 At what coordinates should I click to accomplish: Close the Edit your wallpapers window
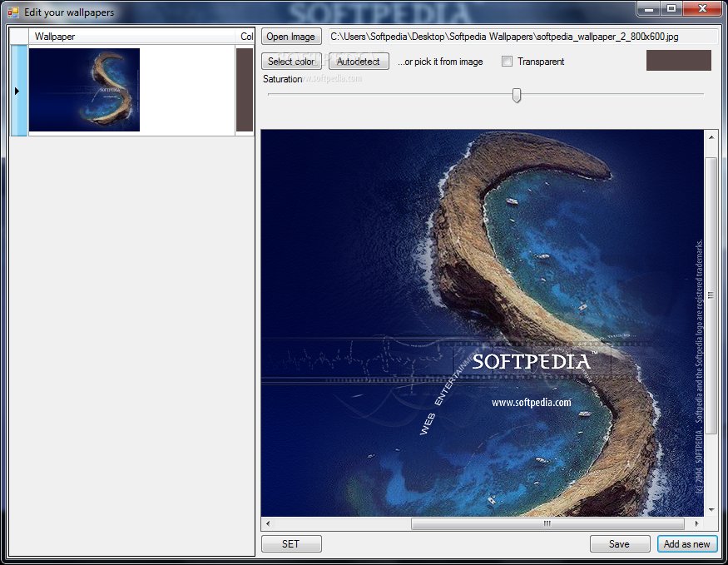702,9
